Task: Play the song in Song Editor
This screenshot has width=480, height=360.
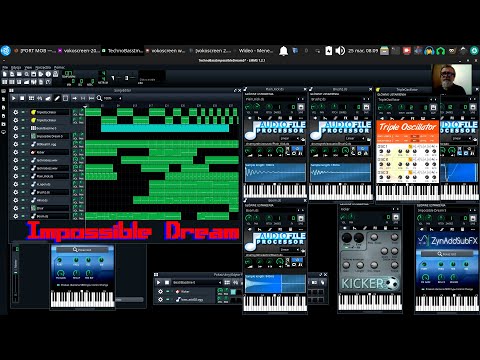Action: [14, 98]
